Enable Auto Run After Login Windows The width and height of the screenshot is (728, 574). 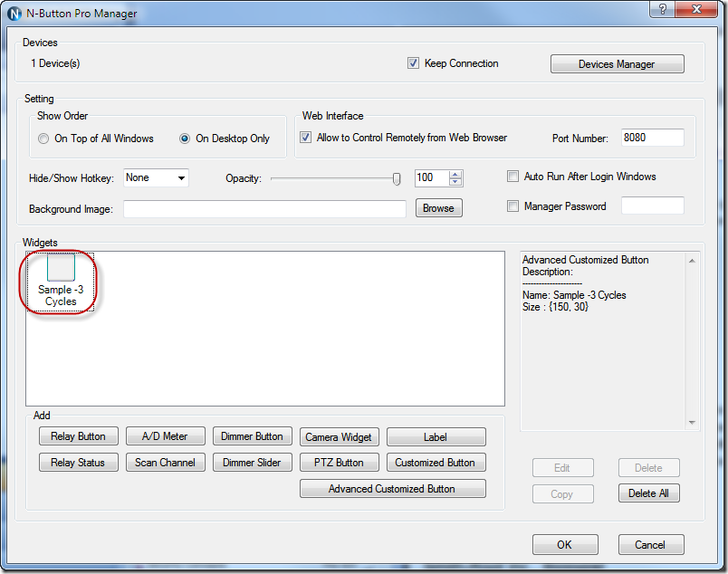click(512, 177)
